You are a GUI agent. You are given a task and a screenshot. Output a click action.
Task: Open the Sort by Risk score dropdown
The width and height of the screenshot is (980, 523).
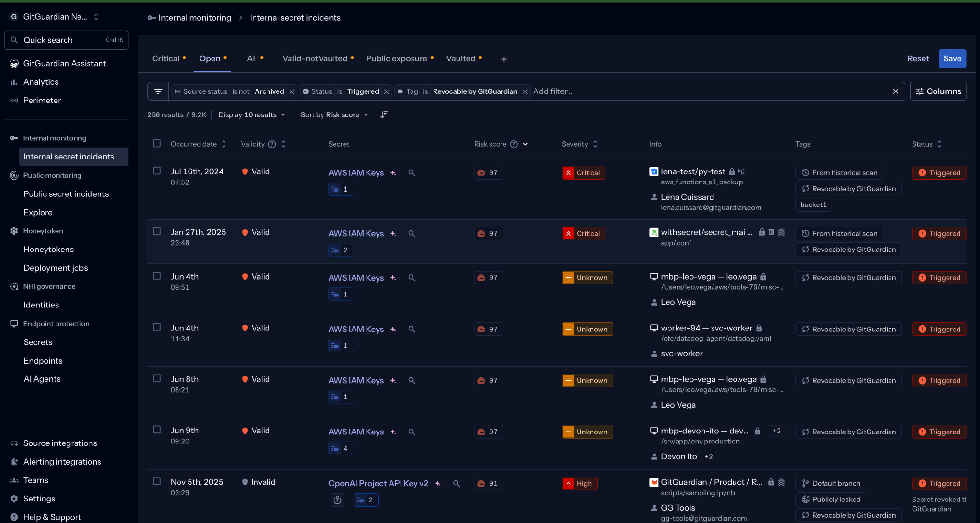coord(334,115)
